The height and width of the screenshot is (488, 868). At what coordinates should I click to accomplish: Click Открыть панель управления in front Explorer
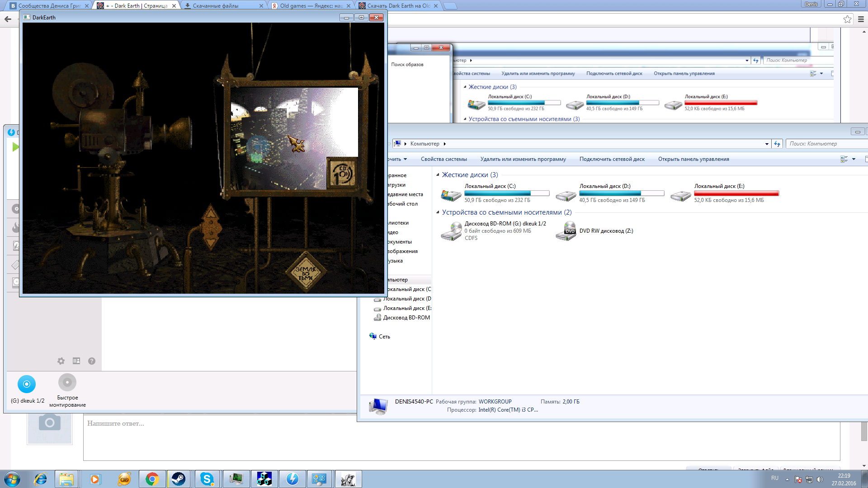tap(693, 159)
